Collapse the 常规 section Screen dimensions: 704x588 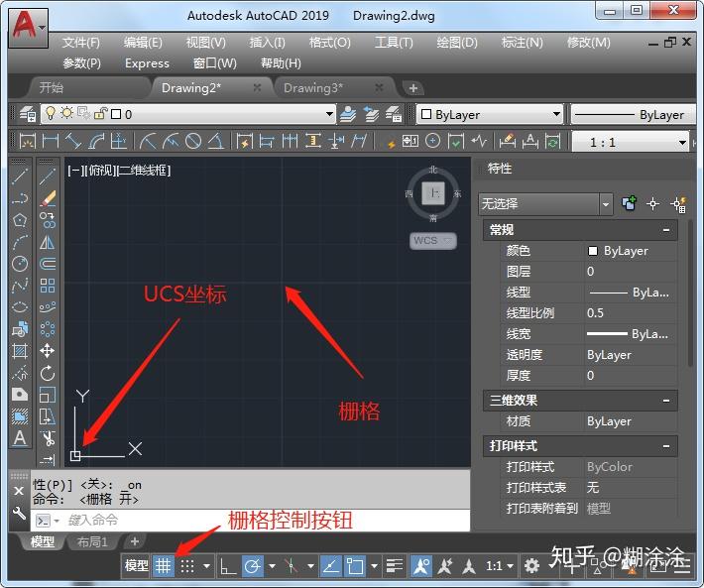pos(666,230)
